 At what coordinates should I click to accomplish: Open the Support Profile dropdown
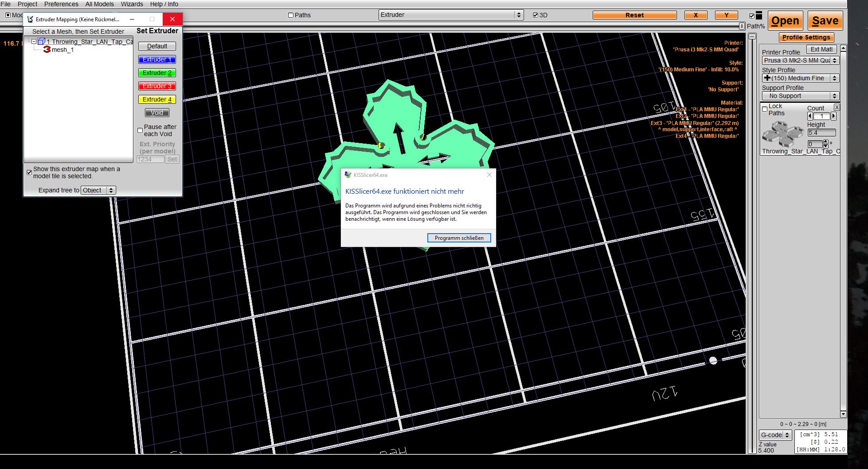[x=801, y=96]
